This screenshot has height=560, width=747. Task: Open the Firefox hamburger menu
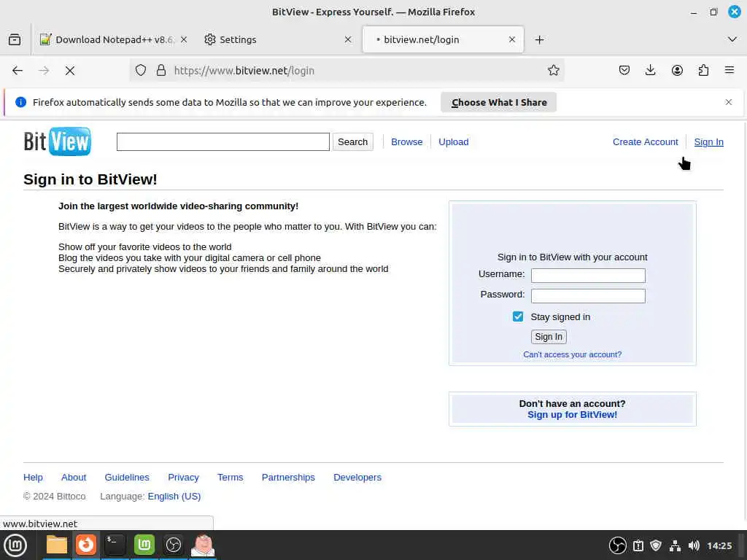pos(729,71)
